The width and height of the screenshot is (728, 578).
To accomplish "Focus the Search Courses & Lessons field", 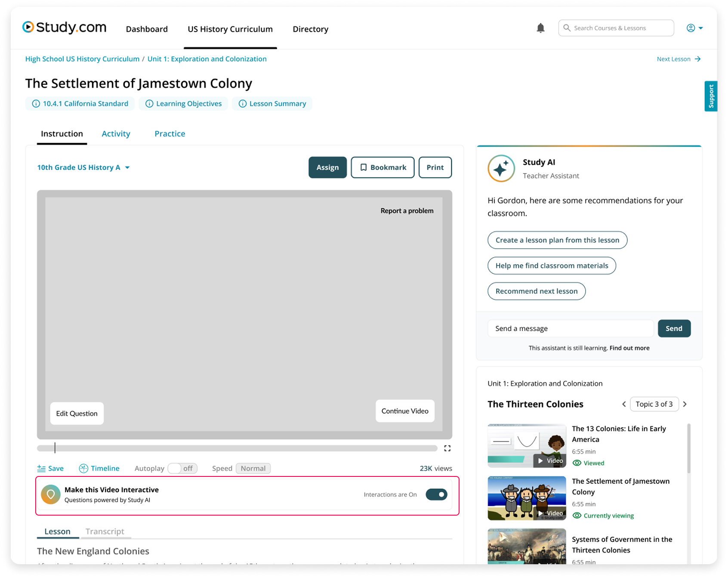I will click(x=616, y=28).
